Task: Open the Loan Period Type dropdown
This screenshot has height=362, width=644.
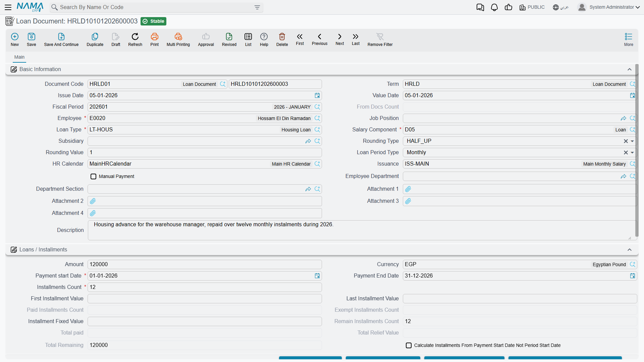Action: [x=632, y=153]
